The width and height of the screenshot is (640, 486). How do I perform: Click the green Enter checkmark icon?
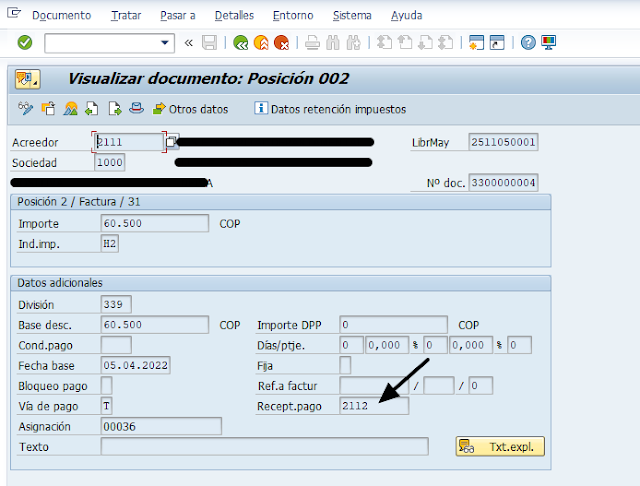point(25,42)
